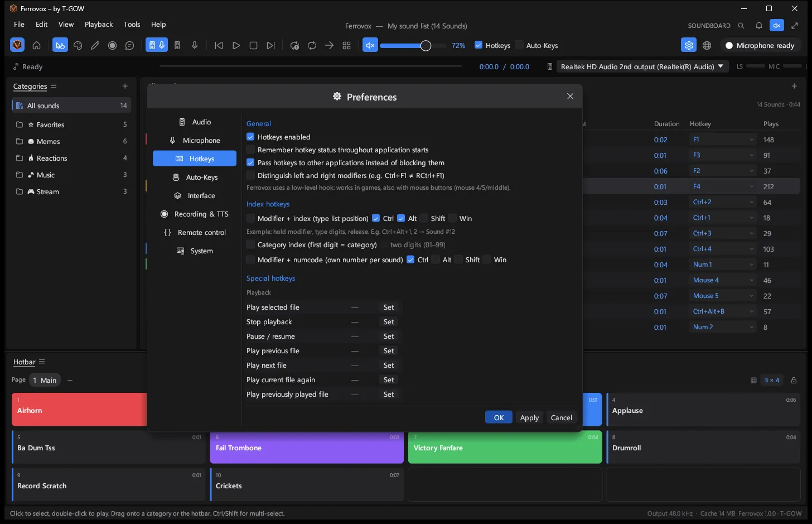Skip to the next sound

point(270,46)
